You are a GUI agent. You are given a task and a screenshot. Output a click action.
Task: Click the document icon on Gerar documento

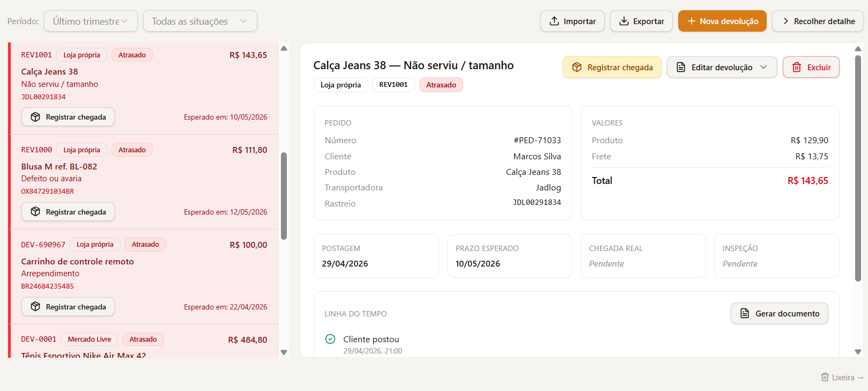(x=745, y=313)
